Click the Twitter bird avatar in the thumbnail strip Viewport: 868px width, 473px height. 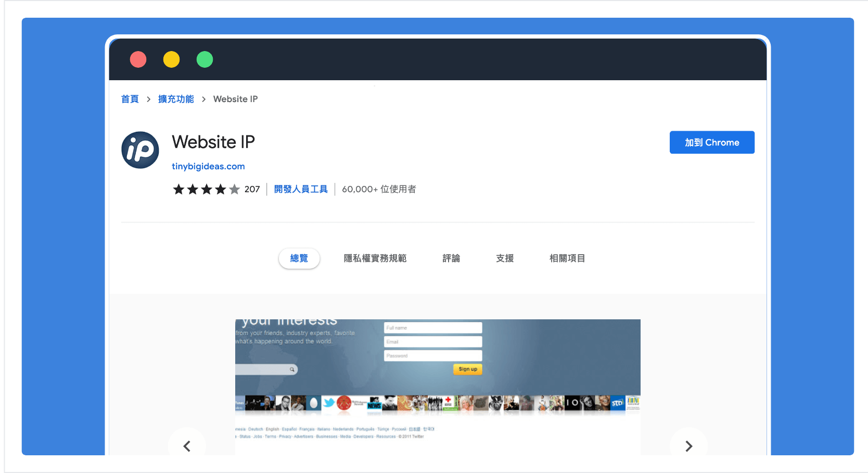[x=329, y=402]
